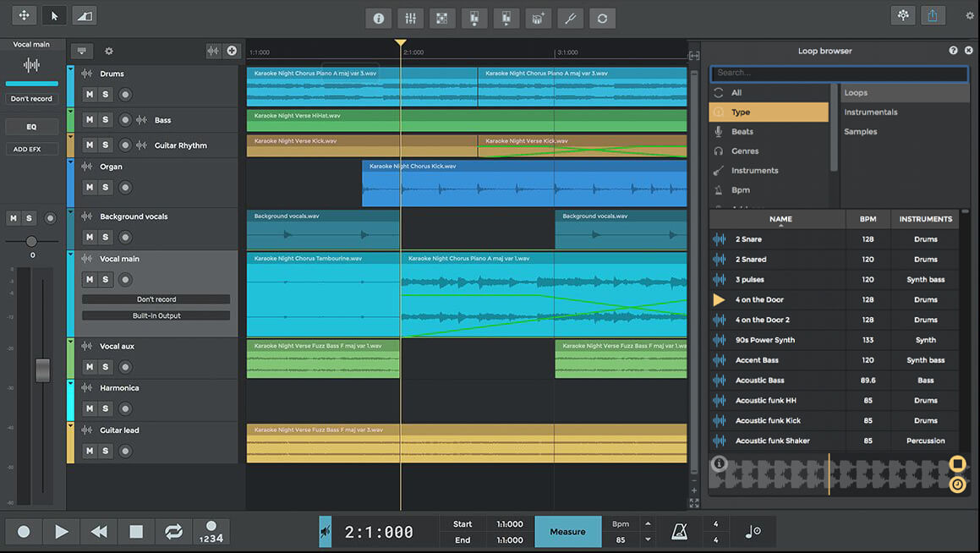The image size is (980, 553).
Task: Increase Bpm with the up arrow
Action: [648, 524]
